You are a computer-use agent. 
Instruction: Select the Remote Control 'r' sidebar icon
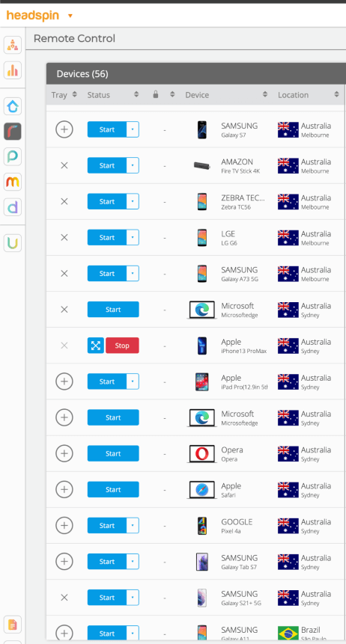pyautogui.click(x=13, y=132)
